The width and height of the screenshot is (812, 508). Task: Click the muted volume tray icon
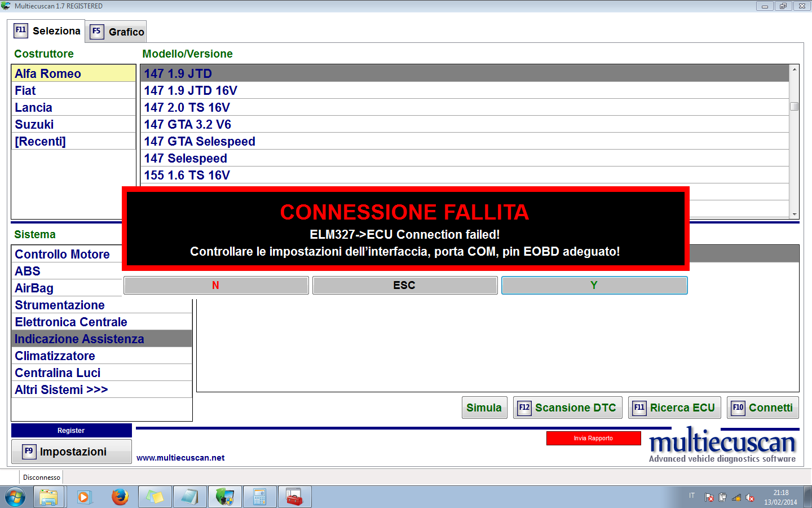[750, 497]
